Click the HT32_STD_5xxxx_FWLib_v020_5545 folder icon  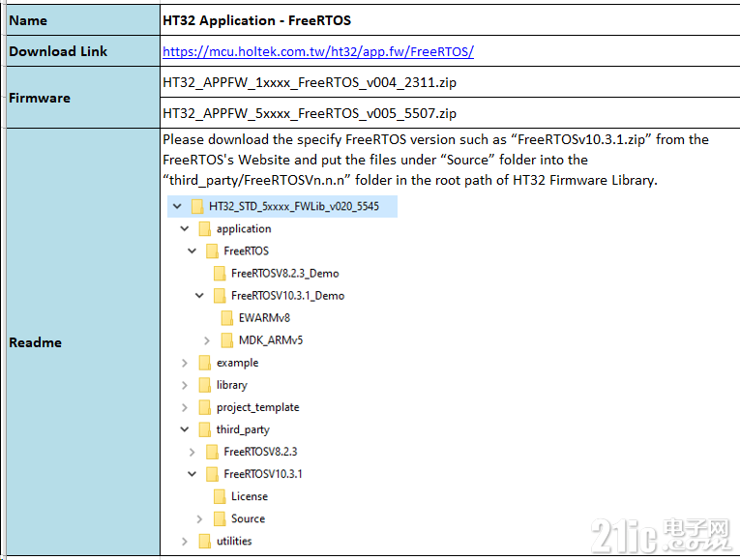point(197,206)
